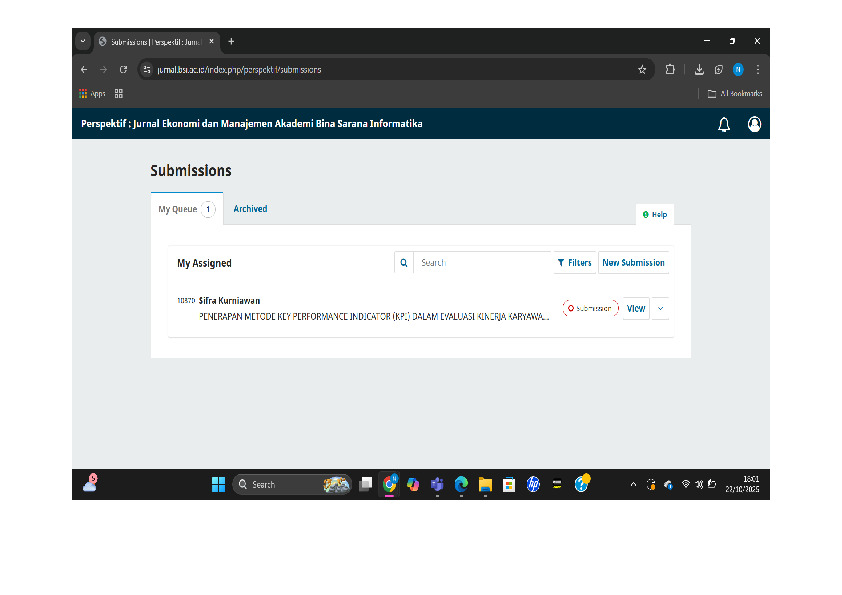Open File Explorer from the taskbar

485,484
